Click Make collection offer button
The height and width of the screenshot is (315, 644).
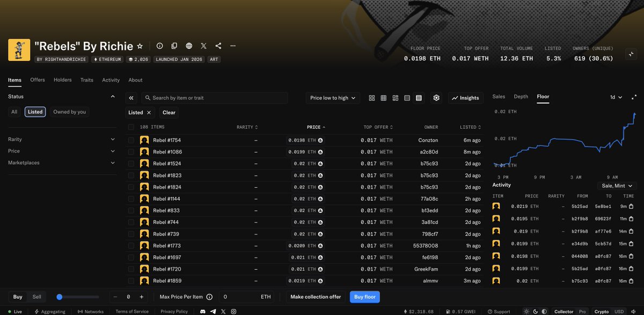(316, 297)
